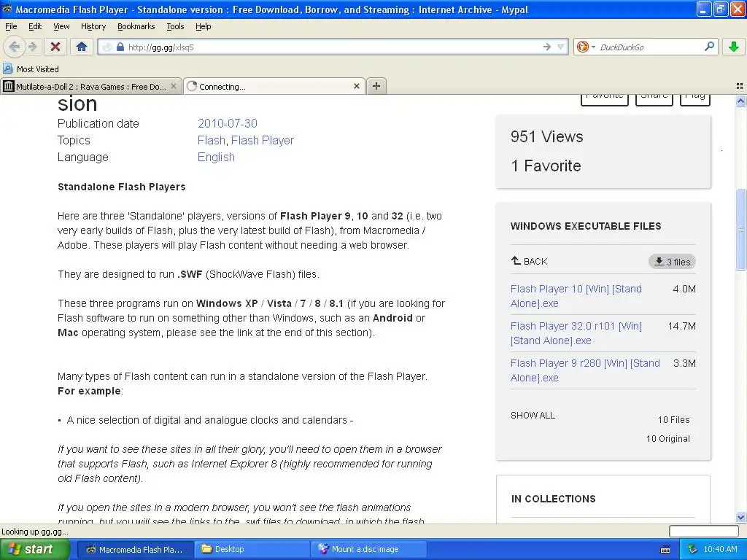The image size is (747, 560).
Task: Open the 10 Files link
Action: [x=673, y=419]
